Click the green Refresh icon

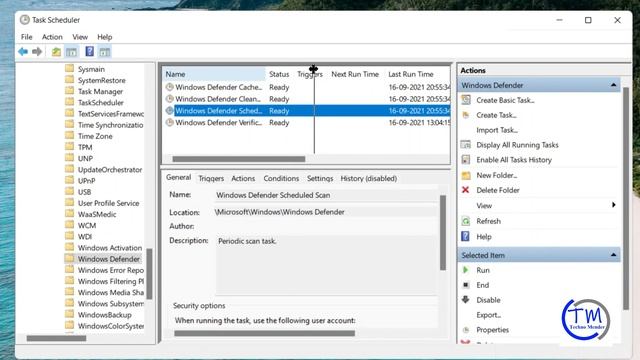[466, 221]
